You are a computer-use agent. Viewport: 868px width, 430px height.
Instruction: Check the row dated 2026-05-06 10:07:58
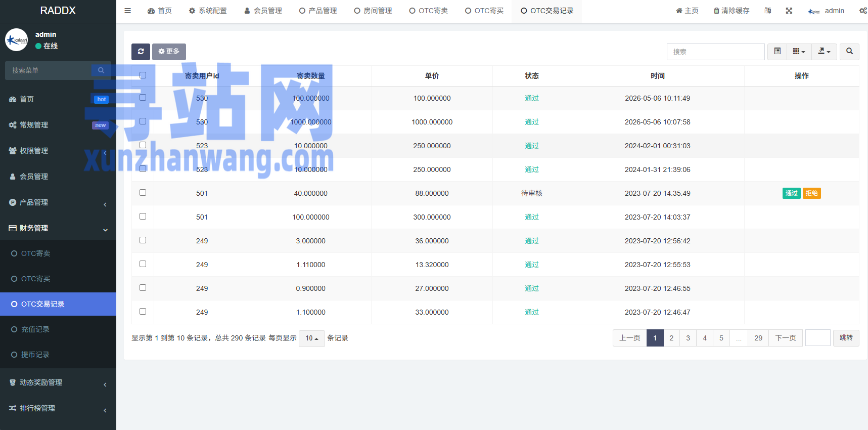[x=143, y=121]
